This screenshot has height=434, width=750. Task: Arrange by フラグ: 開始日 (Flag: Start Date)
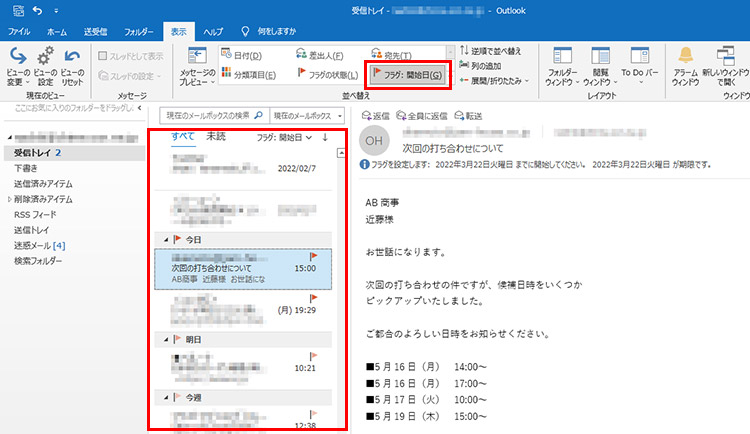407,73
